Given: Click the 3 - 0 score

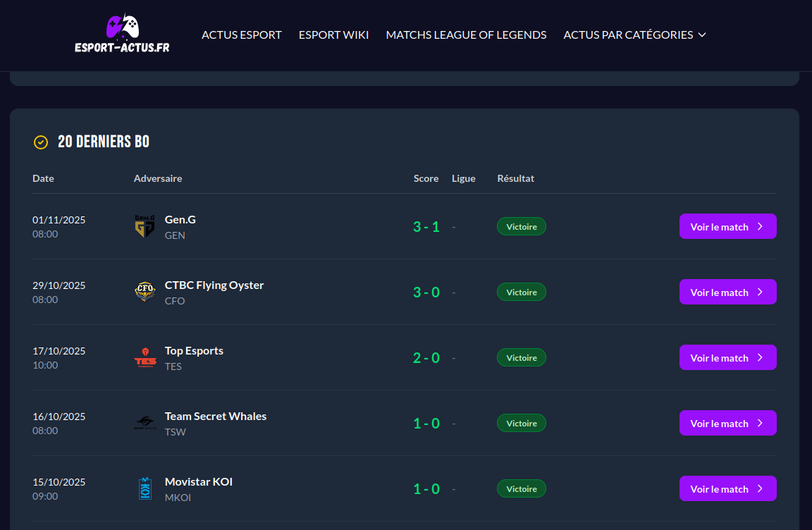Looking at the screenshot, I should click(x=426, y=292).
